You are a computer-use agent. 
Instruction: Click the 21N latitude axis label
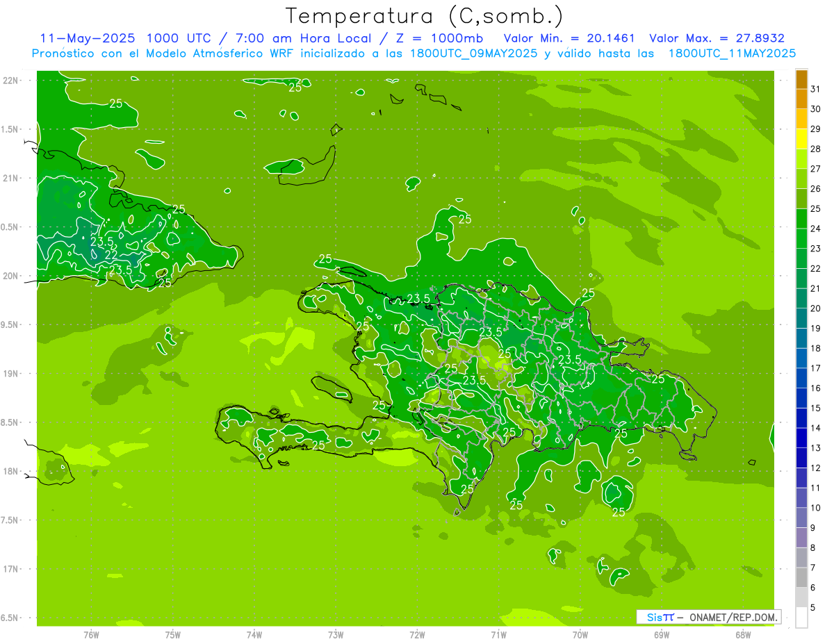[12, 178]
